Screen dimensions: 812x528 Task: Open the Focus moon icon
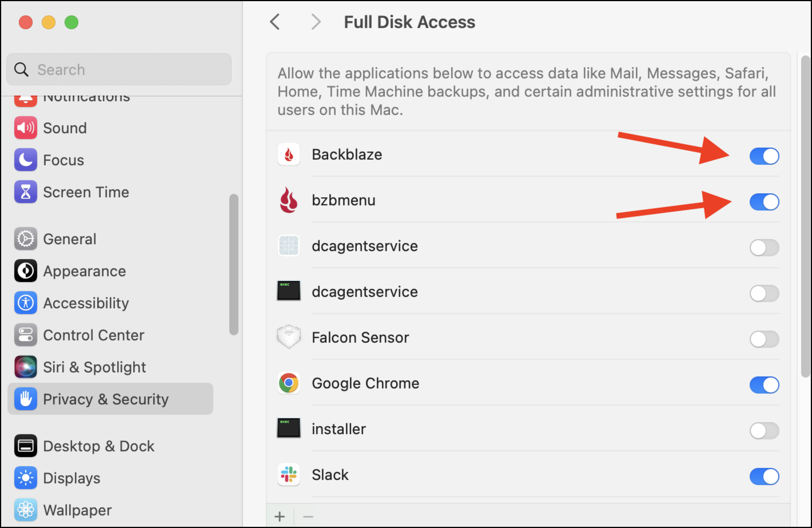point(25,160)
